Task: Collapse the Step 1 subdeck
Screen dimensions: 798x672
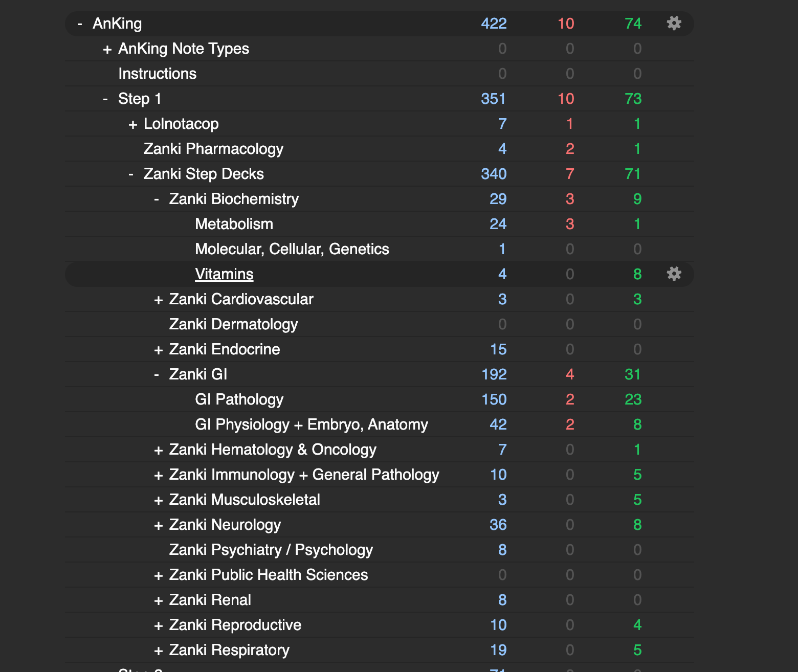Action: 105,99
